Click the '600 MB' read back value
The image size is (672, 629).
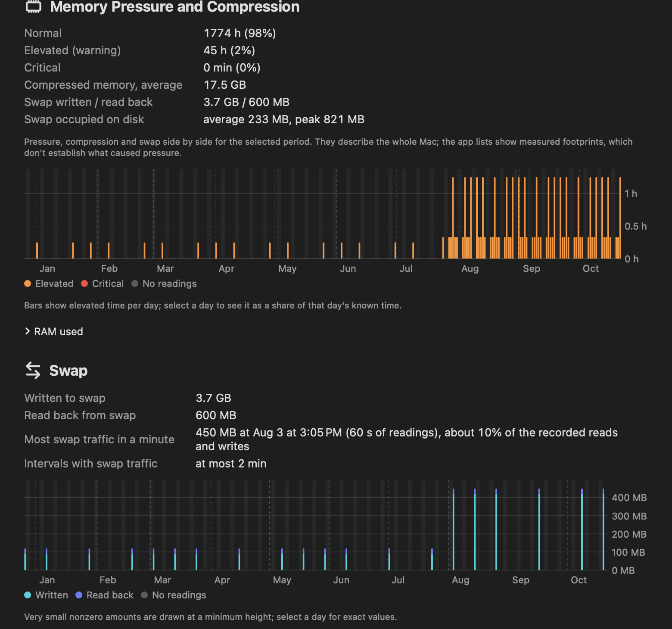216,415
